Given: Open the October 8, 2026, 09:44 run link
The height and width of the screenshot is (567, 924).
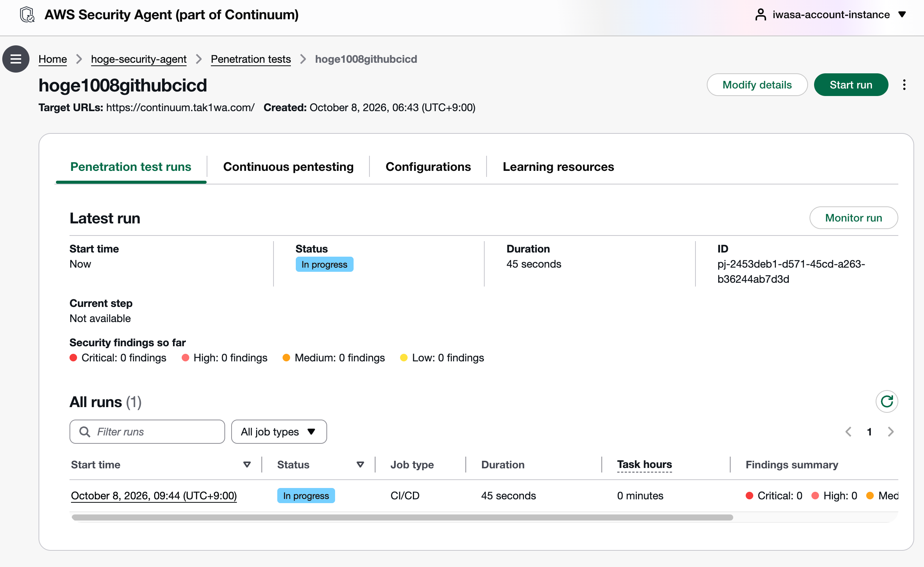Looking at the screenshot, I should (154, 496).
